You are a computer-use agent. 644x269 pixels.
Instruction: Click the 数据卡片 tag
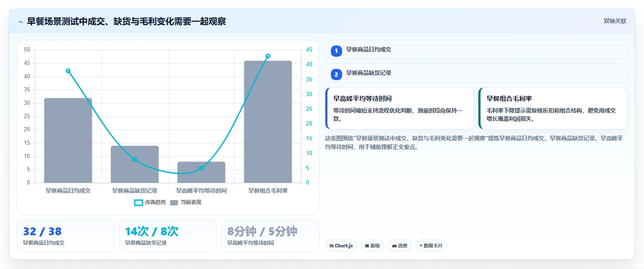pos(431,246)
